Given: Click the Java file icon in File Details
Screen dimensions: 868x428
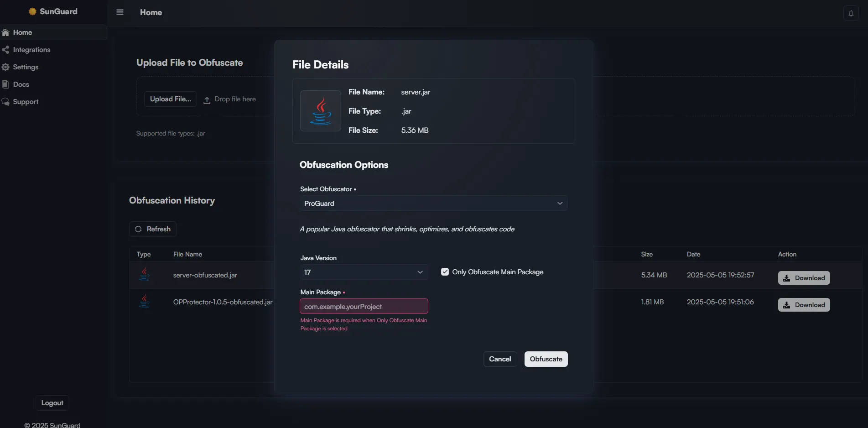Looking at the screenshot, I should tap(321, 111).
